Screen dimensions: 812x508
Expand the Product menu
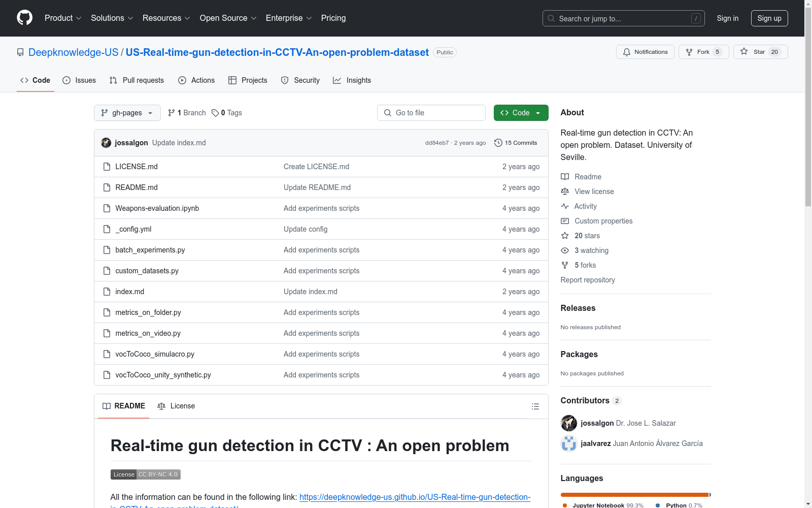click(63, 18)
